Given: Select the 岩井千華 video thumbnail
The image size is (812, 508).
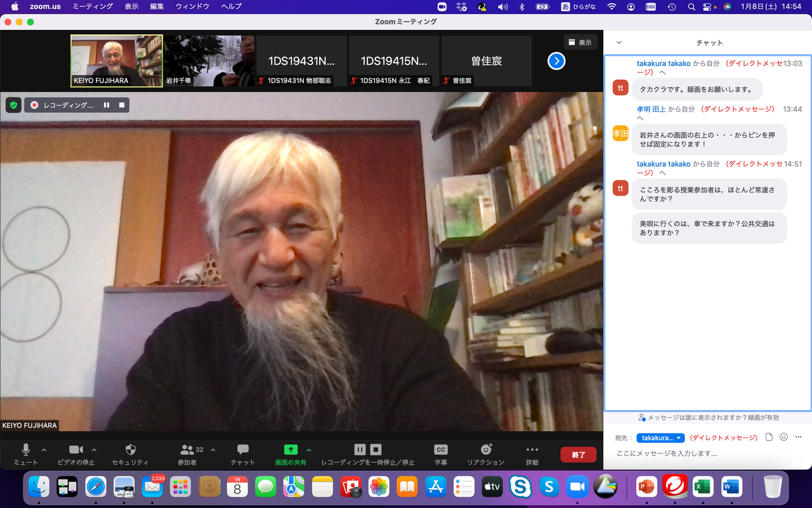Looking at the screenshot, I should tap(209, 60).
